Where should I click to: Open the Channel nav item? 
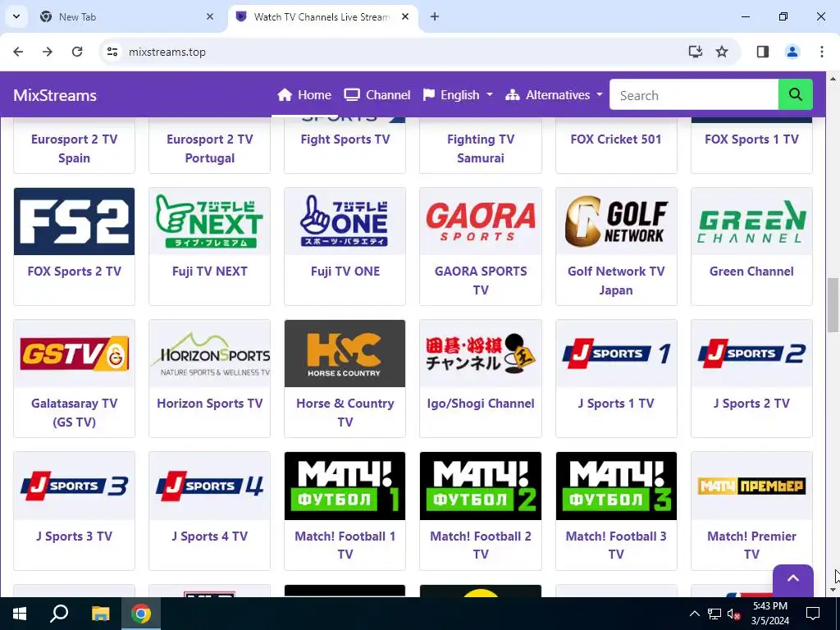[377, 95]
